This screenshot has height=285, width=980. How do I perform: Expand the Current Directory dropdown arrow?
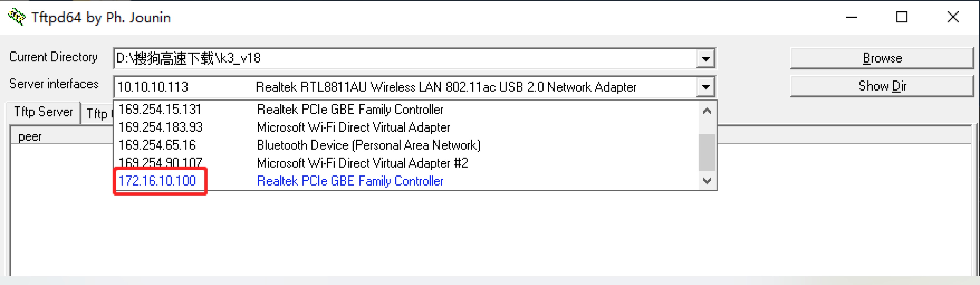point(706,59)
